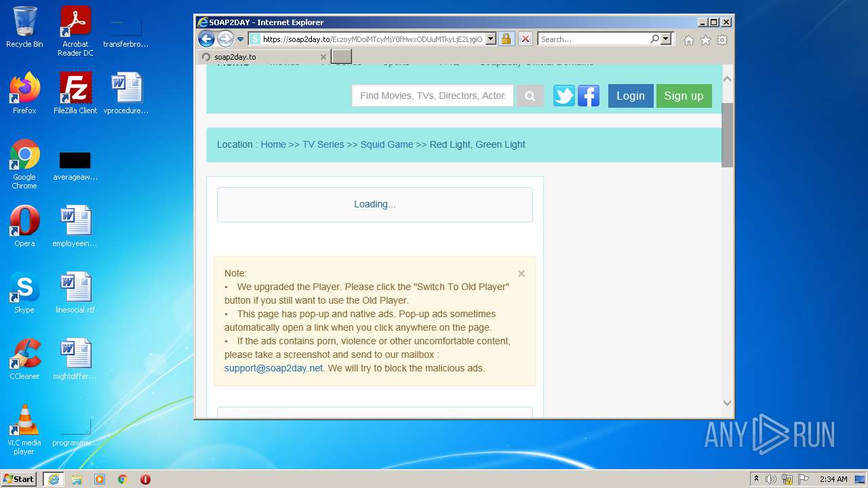This screenshot has width=868, height=488.
Task: Open the Twitter icon link
Action: [564, 96]
